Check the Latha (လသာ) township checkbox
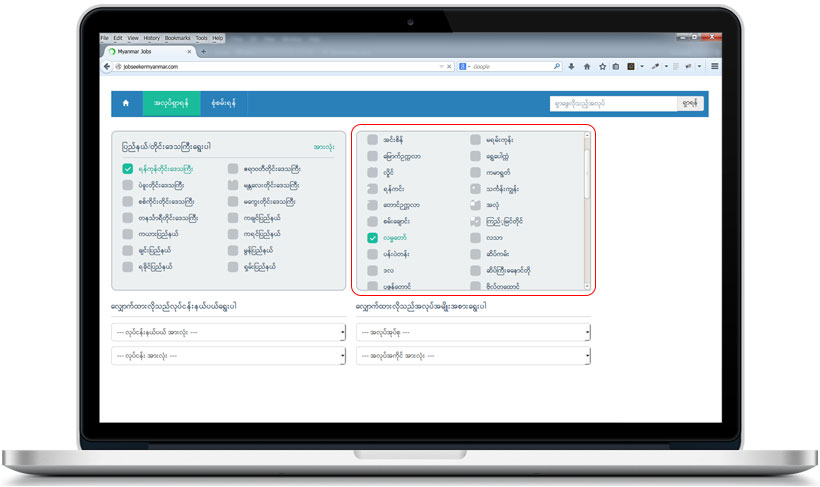The image size is (820, 487). [x=475, y=237]
